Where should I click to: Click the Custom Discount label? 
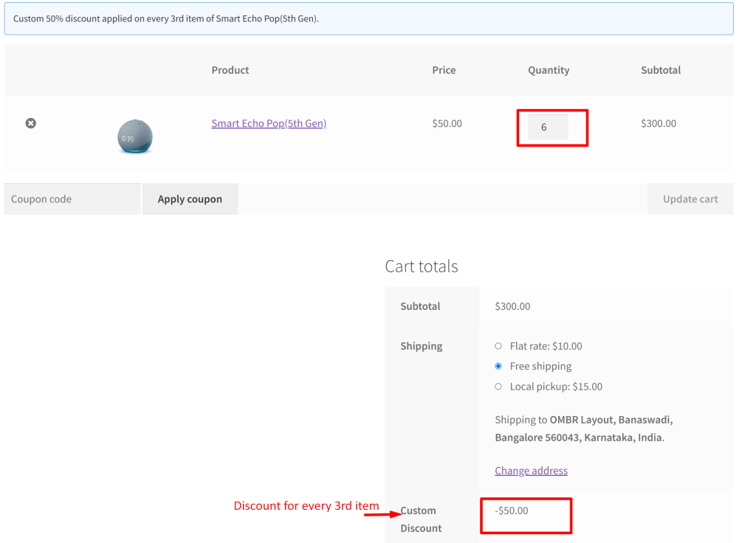[421, 519]
